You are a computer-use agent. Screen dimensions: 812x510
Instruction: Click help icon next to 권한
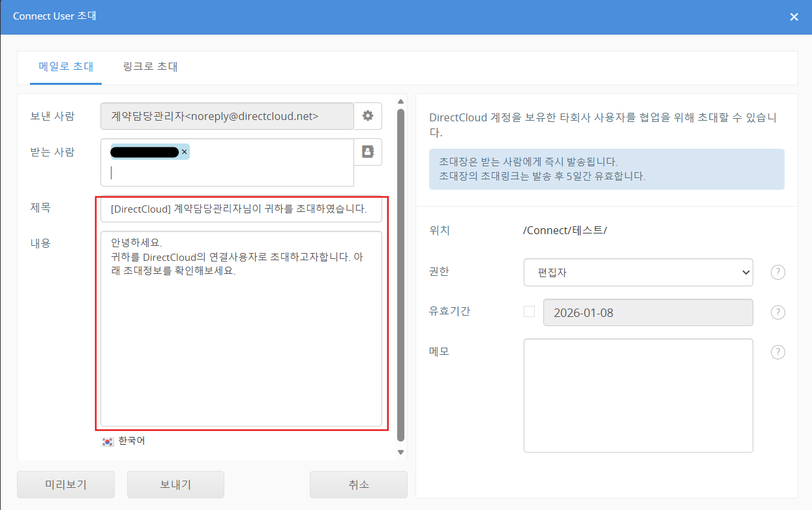777,273
